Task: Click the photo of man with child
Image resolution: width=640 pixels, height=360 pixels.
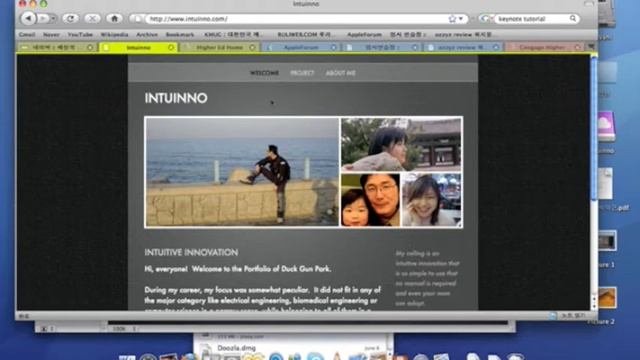Action: click(370, 200)
